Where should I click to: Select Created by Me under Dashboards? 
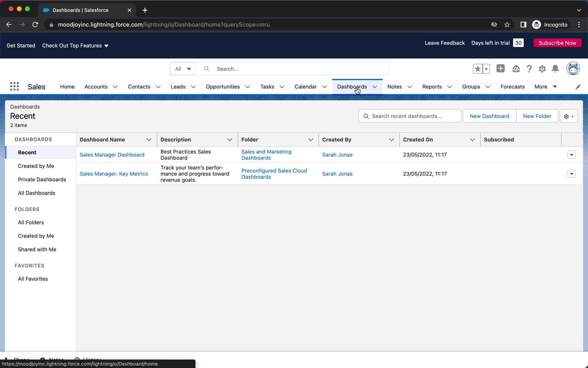(x=36, y=166)
